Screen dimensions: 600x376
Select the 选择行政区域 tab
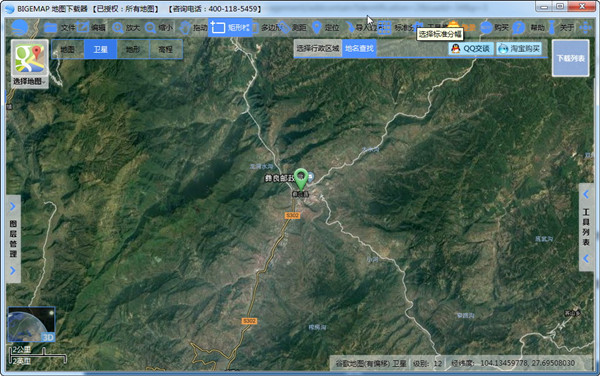pos(318,49)
